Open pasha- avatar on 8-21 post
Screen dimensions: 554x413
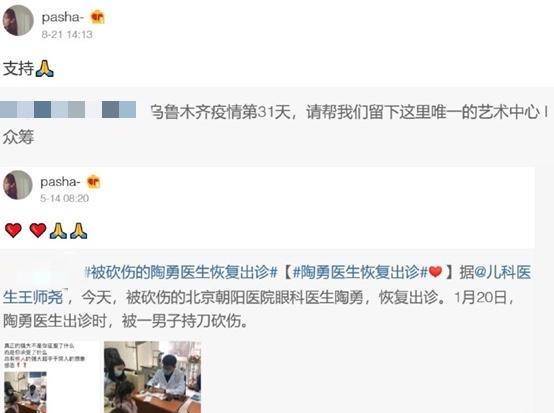[18, 20]
